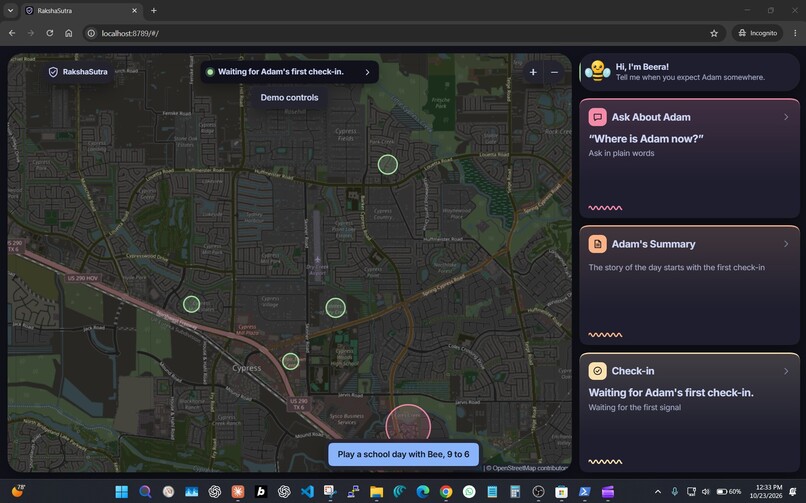This screenshot has width=806, height=503.
Task: Click the pink chat icon on Ask About Adam
Action: pyautogui.click(x=597, y=117)
